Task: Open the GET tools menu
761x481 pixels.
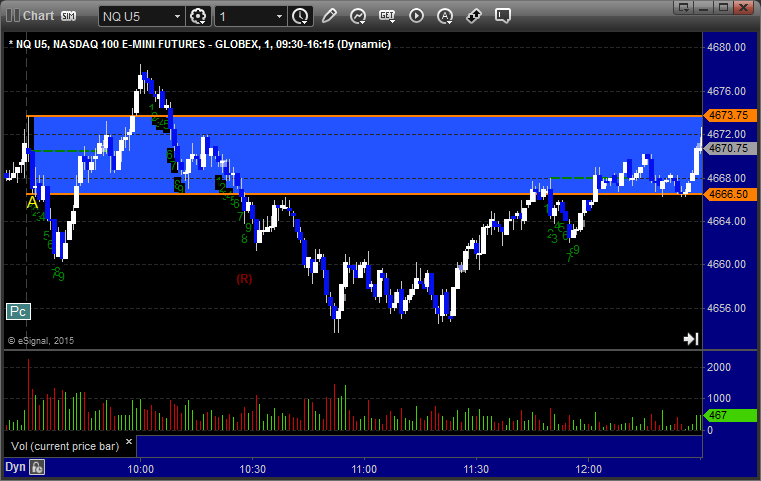Action: (387, 16)
